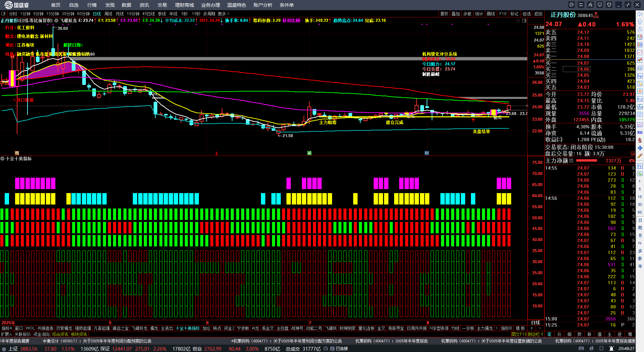This screenshot has height=352, width=644.
Task: Click the bar chart icon beside 盘后交易量
Action: point(633,154)
